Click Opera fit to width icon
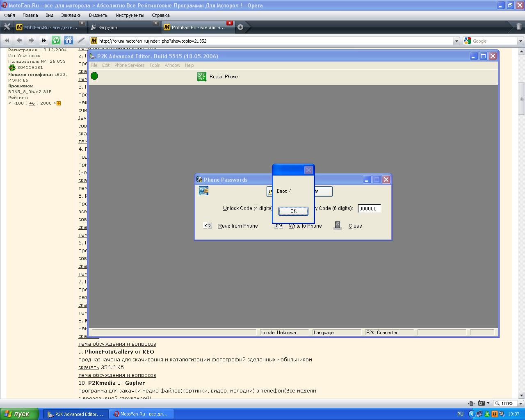 coord(472,403)
